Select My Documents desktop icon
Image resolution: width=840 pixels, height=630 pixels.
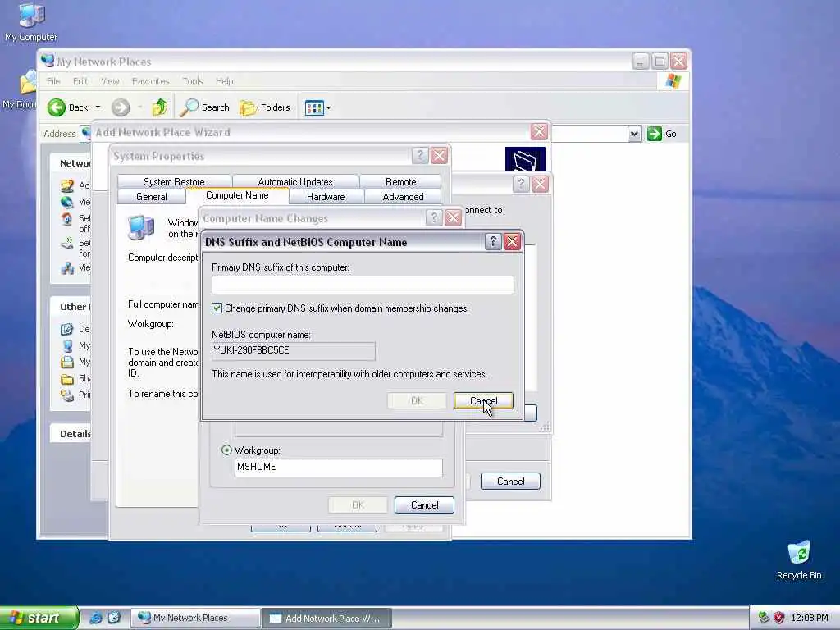[20, 90]
